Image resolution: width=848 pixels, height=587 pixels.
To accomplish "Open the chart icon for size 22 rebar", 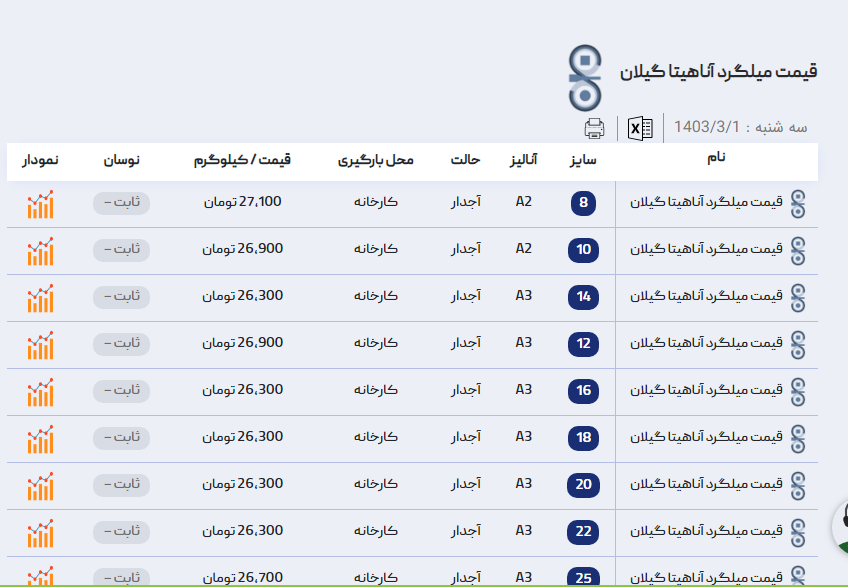I will click(x=40, y=533).
